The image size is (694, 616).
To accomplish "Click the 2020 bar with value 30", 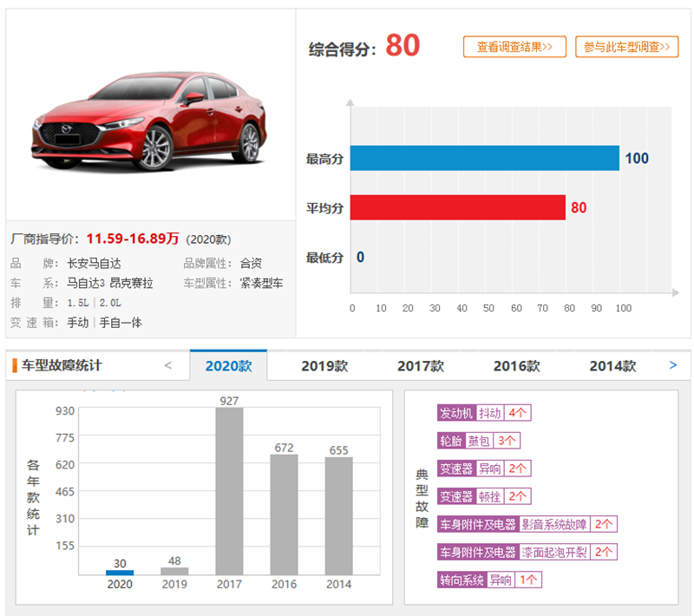I will (120, 573).
